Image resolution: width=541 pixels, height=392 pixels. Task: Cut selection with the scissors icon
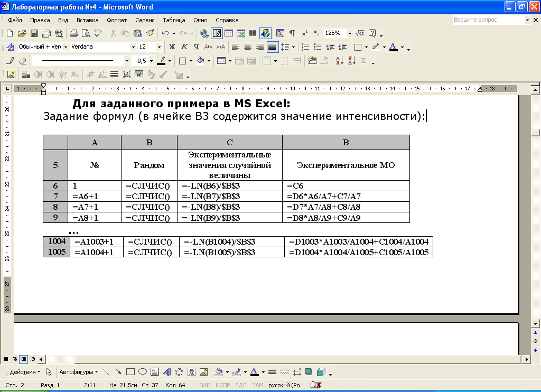(x=113, y=33)
